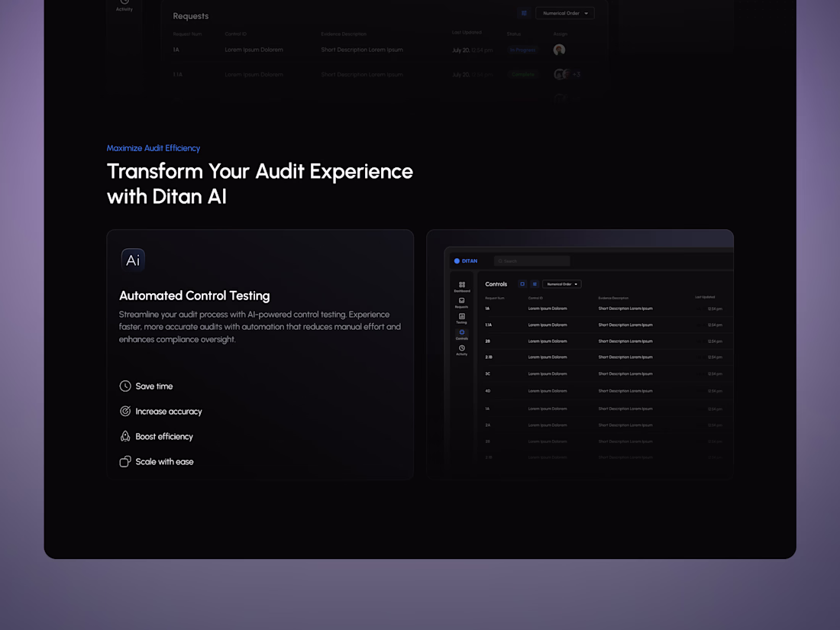This screenshot has width=840, height=630.
Task: Click the +3 assignees group in row 1.1A
Action: tap(567, 75)
